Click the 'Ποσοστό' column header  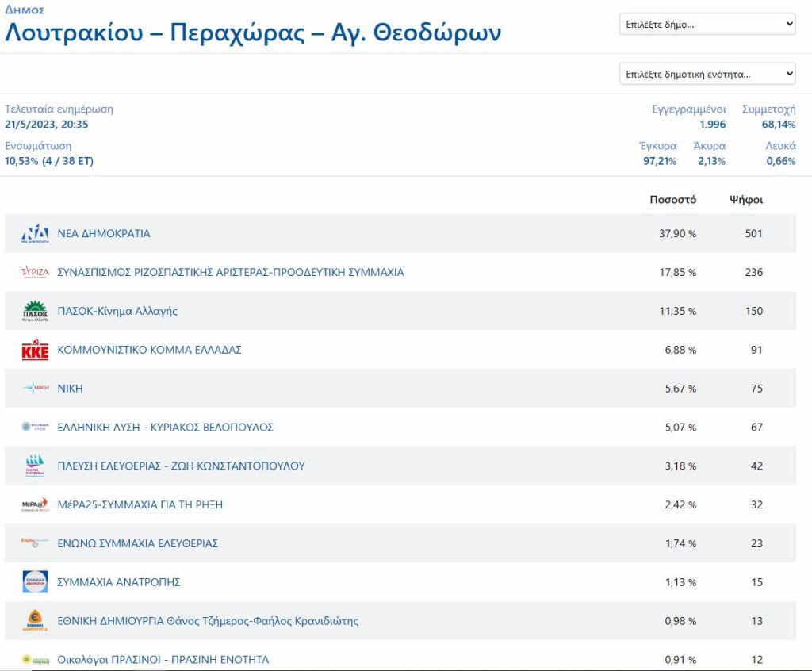click(x=672, y=200)
